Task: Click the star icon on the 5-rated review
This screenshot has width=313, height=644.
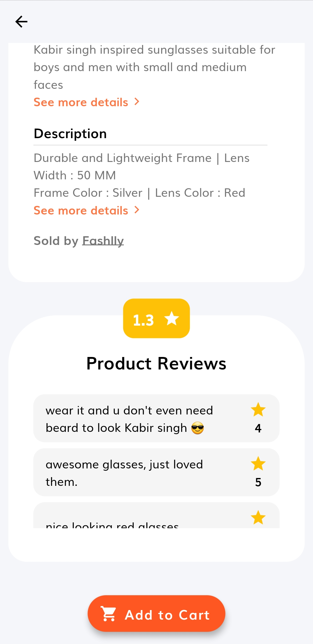Action: pos(258,463)
